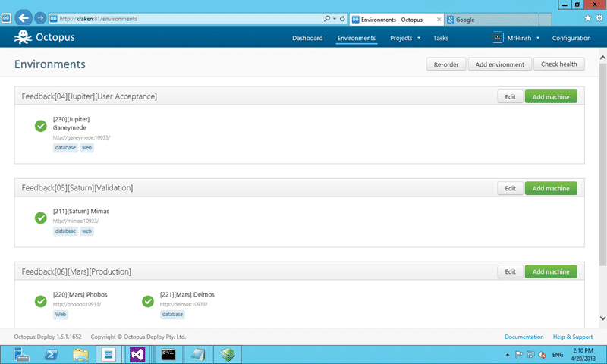Screen dimensions: 607x364
Task: Close the Environments - Octopus tab
Action: [439, 20]
